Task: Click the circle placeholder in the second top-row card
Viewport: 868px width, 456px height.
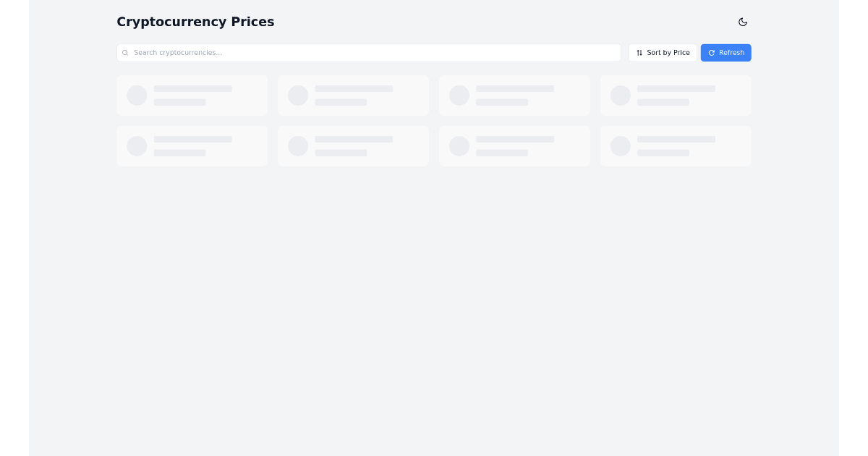Action: [298, 96]
